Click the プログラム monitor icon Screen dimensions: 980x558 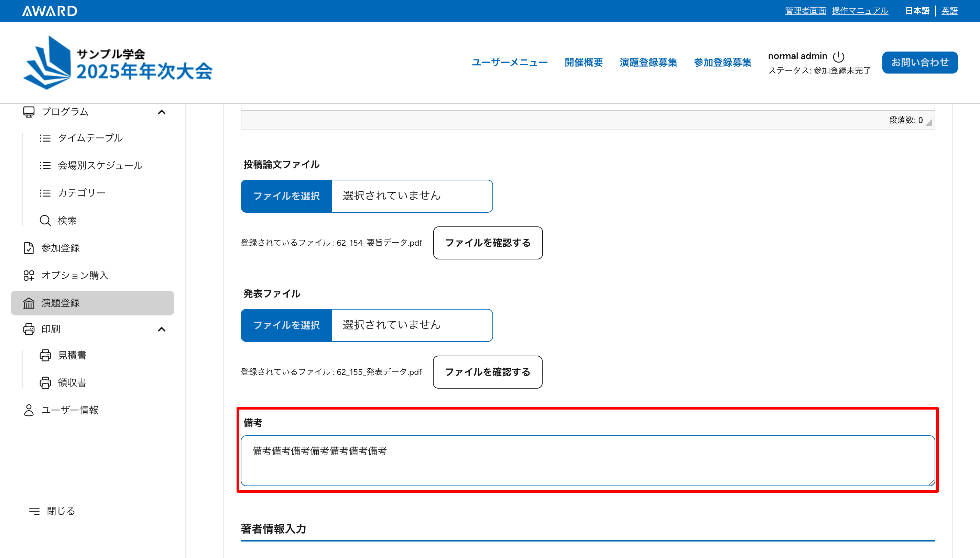29,112
